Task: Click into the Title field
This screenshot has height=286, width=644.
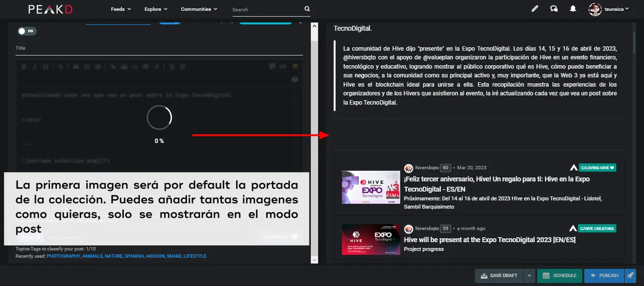Action: pyautogui.click(x=159, y=48)
